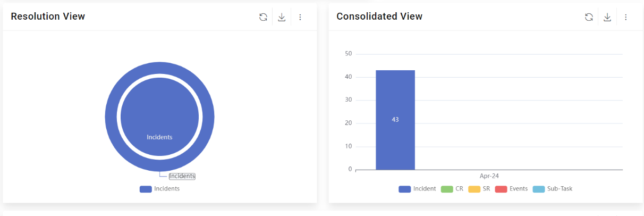Toggle SR series in chart legend
Image resolution: width=644 pixels, height=216 pixels.
pos(479,189)
